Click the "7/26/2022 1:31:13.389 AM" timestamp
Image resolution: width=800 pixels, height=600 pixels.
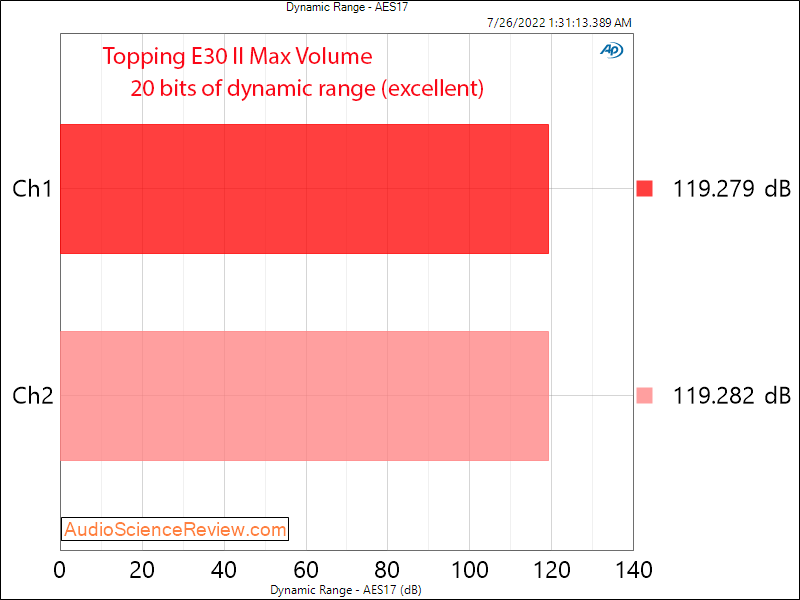pos(559,23)
